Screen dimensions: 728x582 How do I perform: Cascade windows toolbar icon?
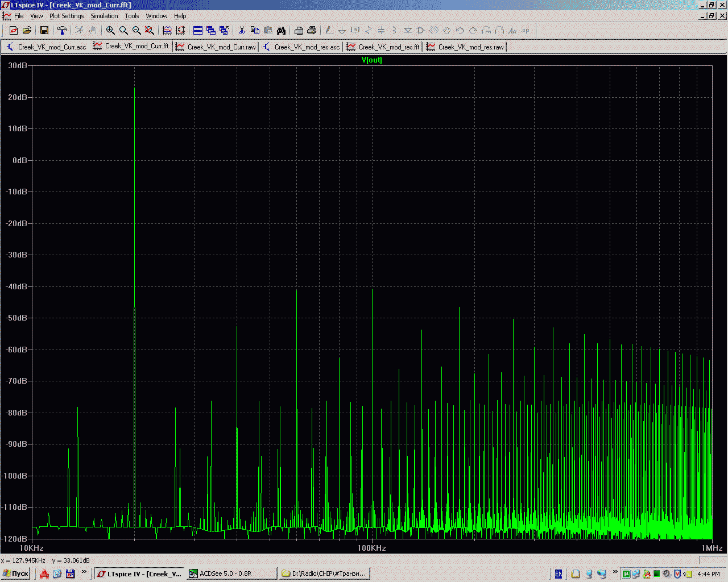pos(211,30)
